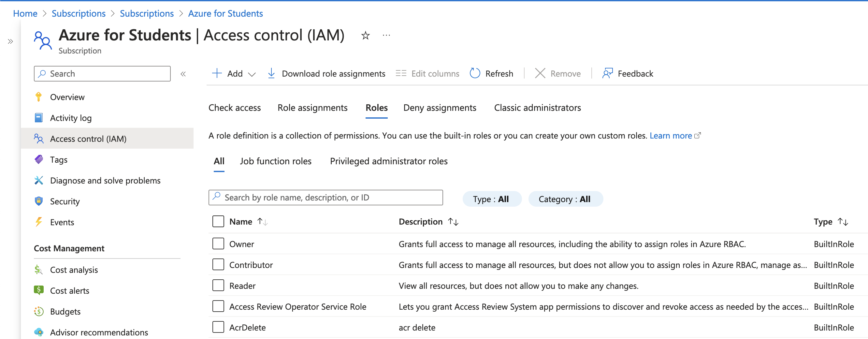Check the select-all checkbox in the Name header

(x=218, y=221)
